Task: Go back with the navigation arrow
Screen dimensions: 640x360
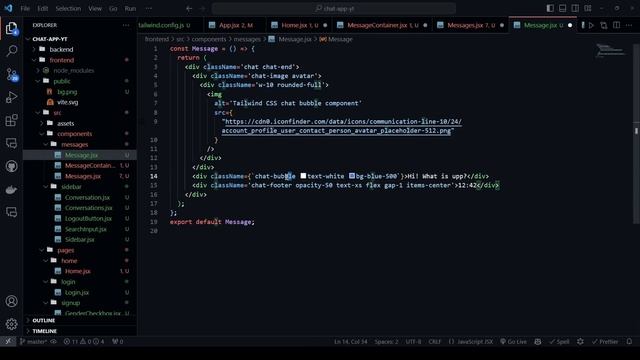Action: click(189, 8)
